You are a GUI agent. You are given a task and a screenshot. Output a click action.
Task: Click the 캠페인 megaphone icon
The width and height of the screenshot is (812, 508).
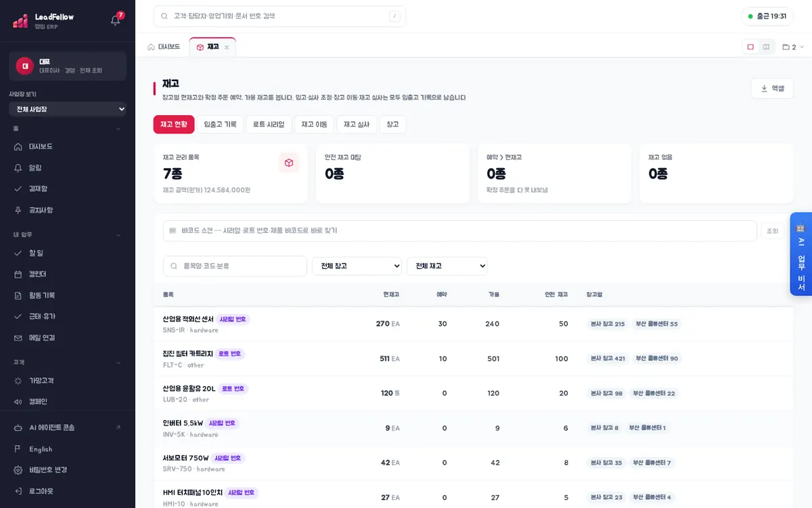[18, 402]
